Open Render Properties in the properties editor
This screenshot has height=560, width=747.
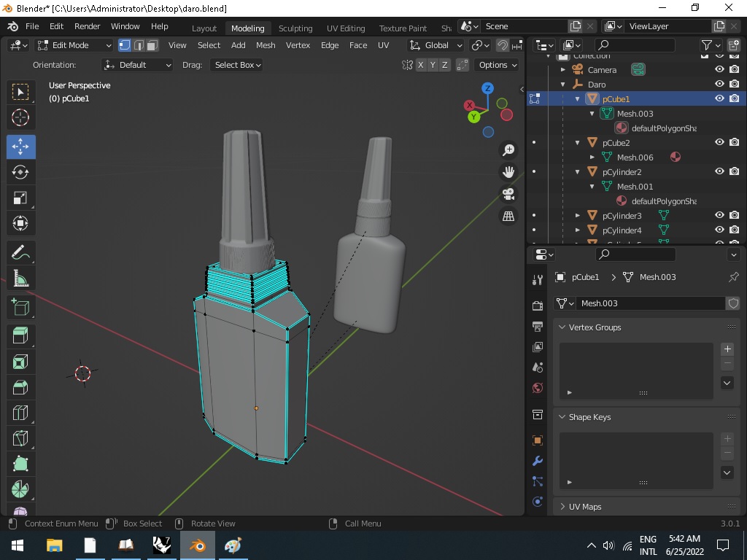pos(537,305)
